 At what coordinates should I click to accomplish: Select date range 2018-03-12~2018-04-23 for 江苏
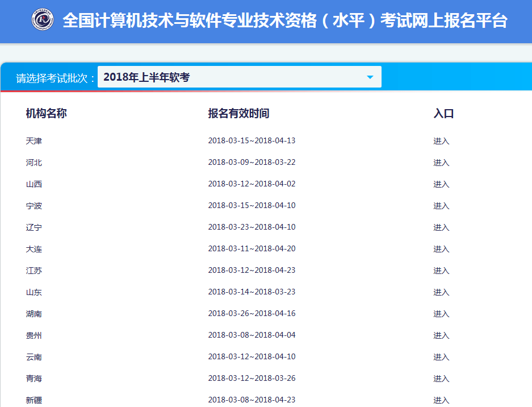(x=252, y=270)
